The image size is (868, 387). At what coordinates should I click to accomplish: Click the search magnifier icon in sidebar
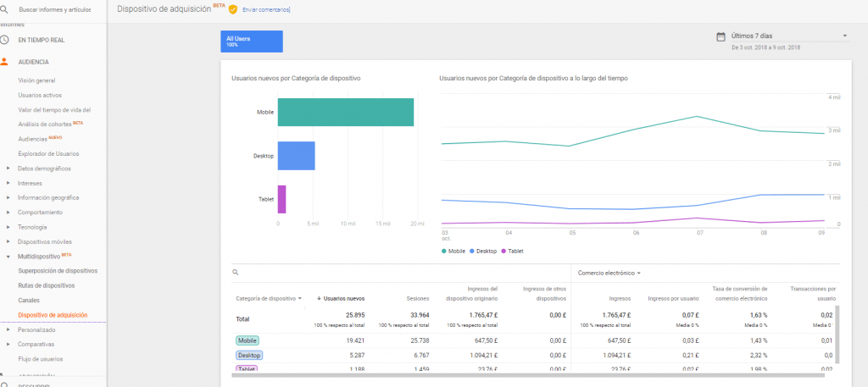[x=4, y=9]
